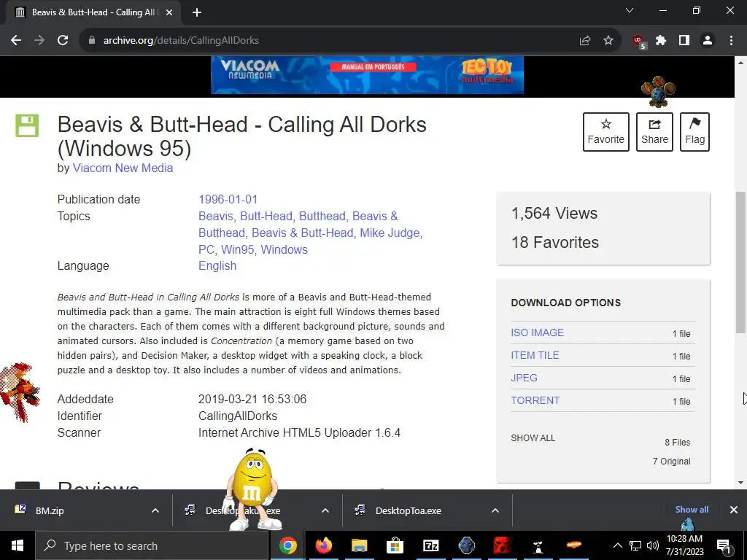The image size is (747, 560).
Task: Click the Share button
Action: point(654,132)
